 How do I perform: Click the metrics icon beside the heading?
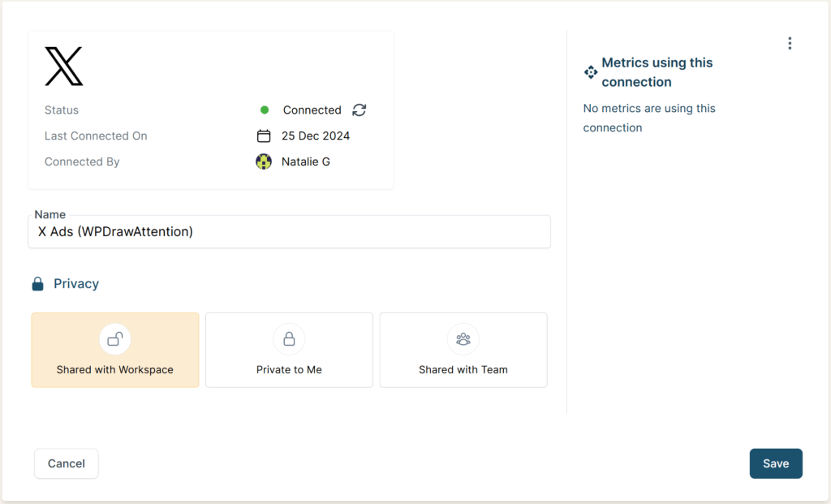[591, 72]
